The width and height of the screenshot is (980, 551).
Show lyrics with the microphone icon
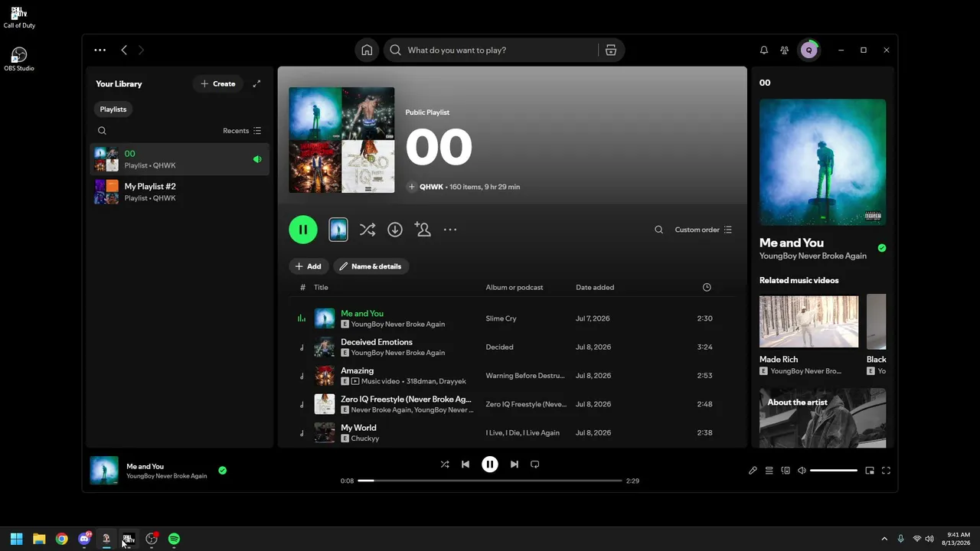(x=753, y=471)
